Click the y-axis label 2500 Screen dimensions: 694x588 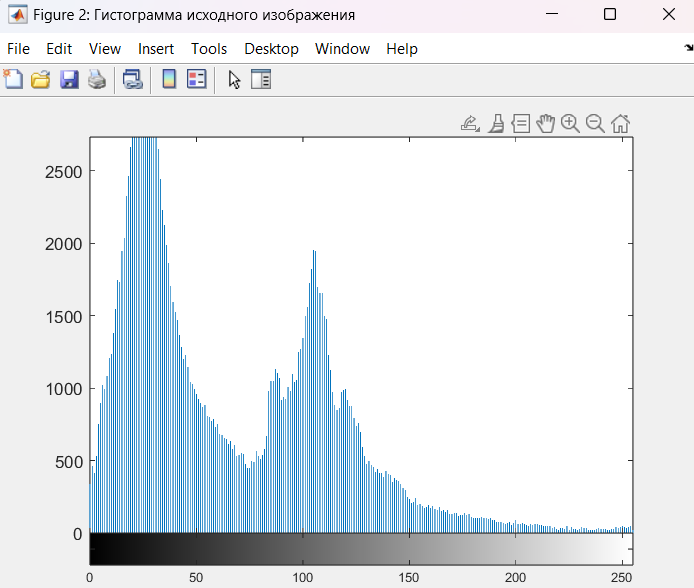click(64, 172)
